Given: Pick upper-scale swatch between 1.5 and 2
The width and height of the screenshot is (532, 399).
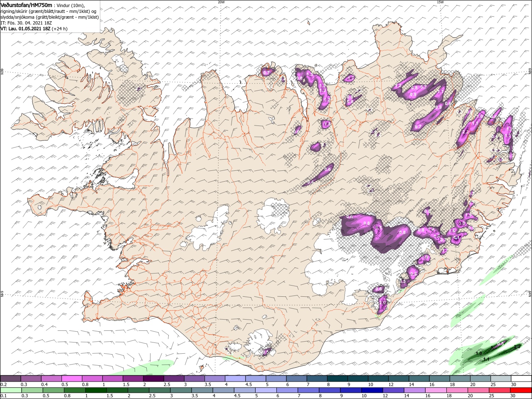Looking at the screenshot, I should coord(133,379).
